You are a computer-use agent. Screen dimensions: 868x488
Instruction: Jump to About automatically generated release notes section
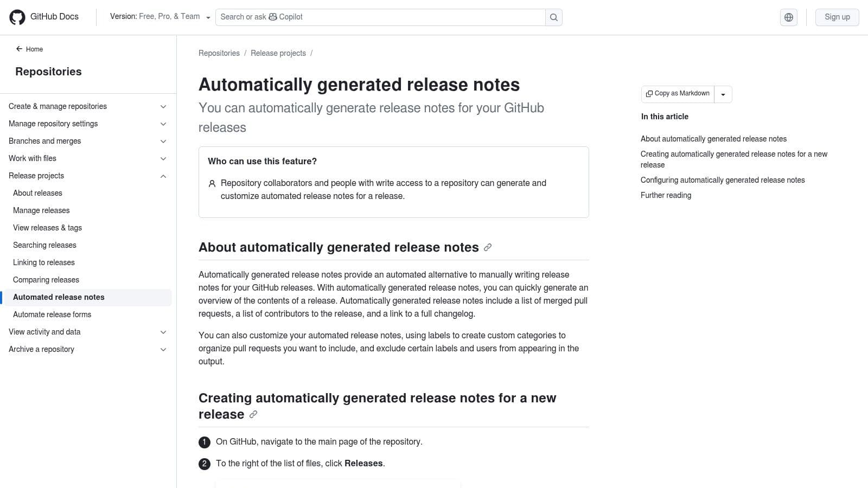tap(713, 139)
